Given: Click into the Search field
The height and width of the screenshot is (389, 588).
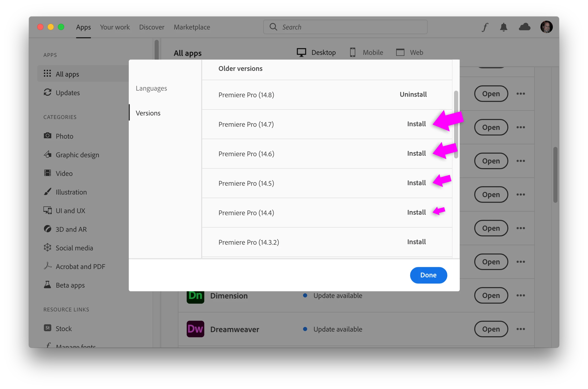Looking at the screenshot, I should [345, 27].
